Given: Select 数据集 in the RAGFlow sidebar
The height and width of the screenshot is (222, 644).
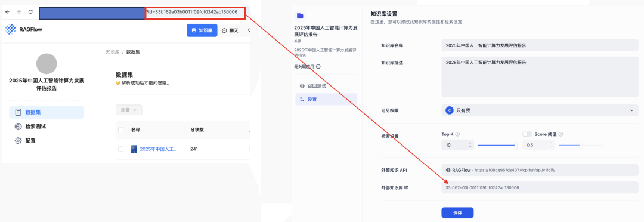Looking at the screenshot, I should [x=47, y=112].
